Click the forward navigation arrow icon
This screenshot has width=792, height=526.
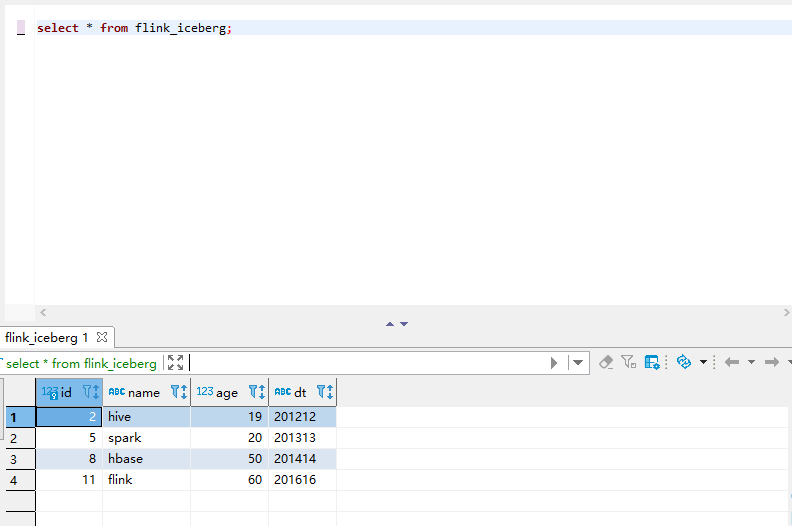pyautogui.click(x=771, y=363)
